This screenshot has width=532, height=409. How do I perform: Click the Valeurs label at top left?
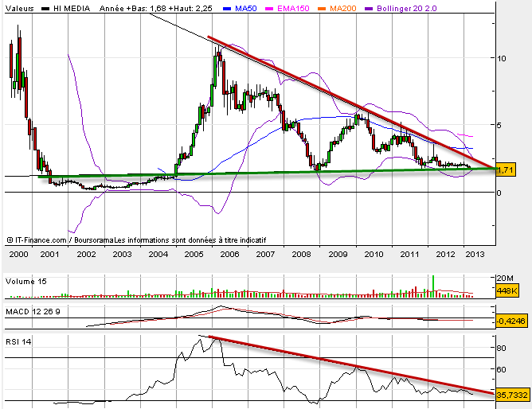pos(19,8)
